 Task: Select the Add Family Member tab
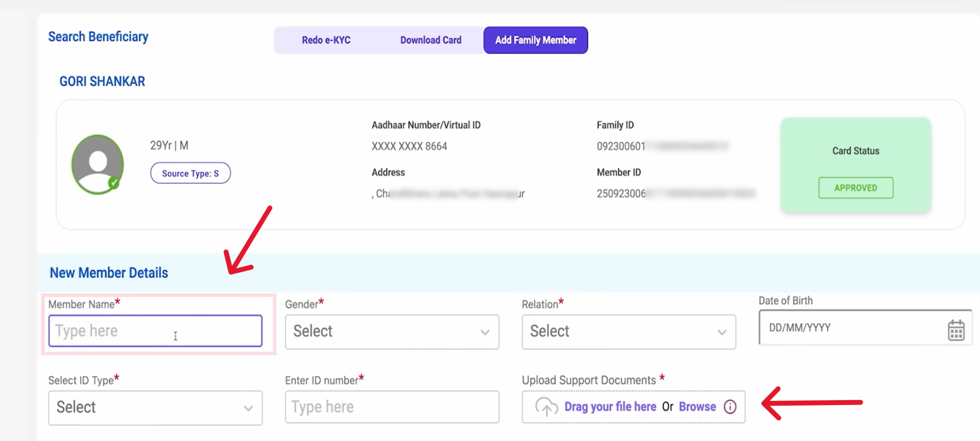pyautogui.click(x=535, y=40)
